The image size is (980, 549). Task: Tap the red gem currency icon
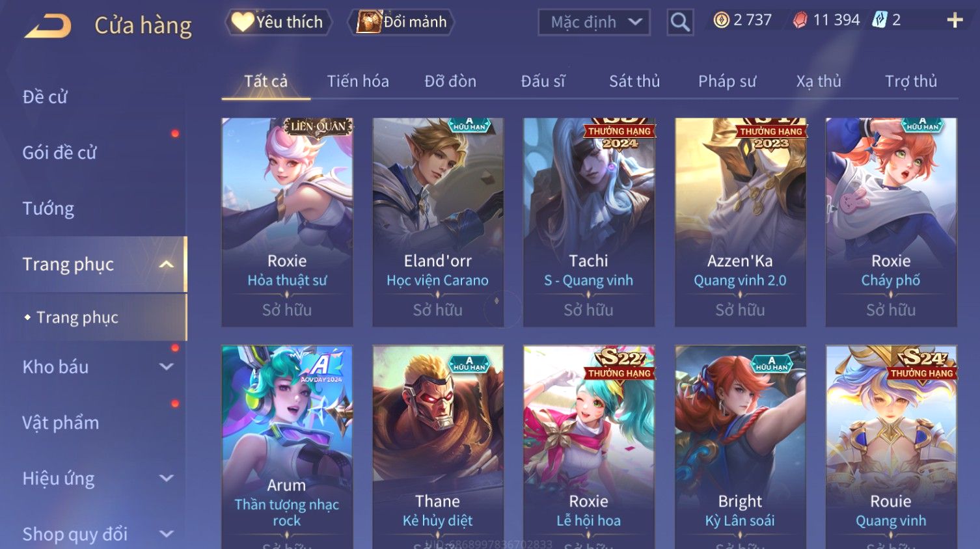(800, 20)
